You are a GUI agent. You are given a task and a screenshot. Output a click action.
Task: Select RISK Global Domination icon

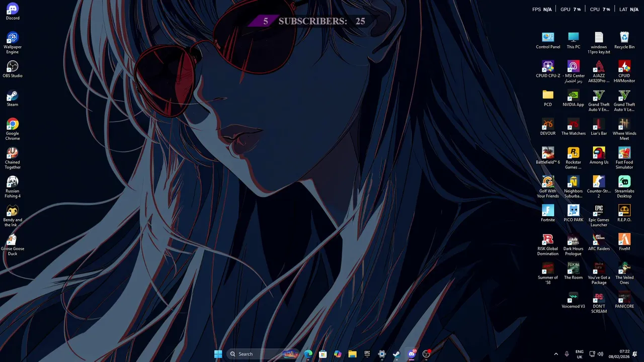[548, 244]
